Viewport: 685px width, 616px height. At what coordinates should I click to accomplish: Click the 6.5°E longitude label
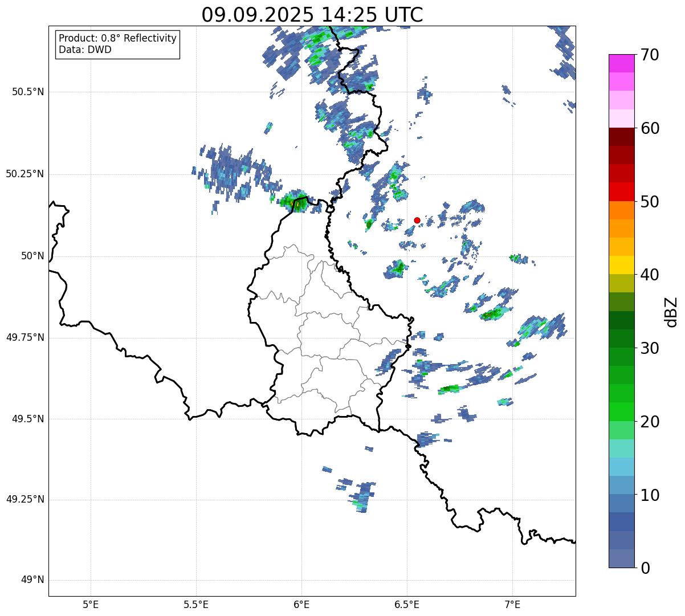(x=407, y=605)
